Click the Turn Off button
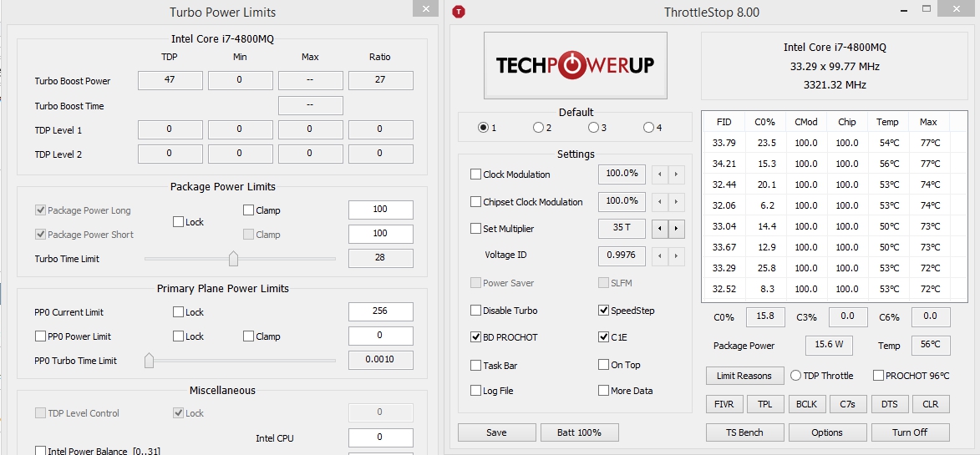 click(x=911, y=432)
